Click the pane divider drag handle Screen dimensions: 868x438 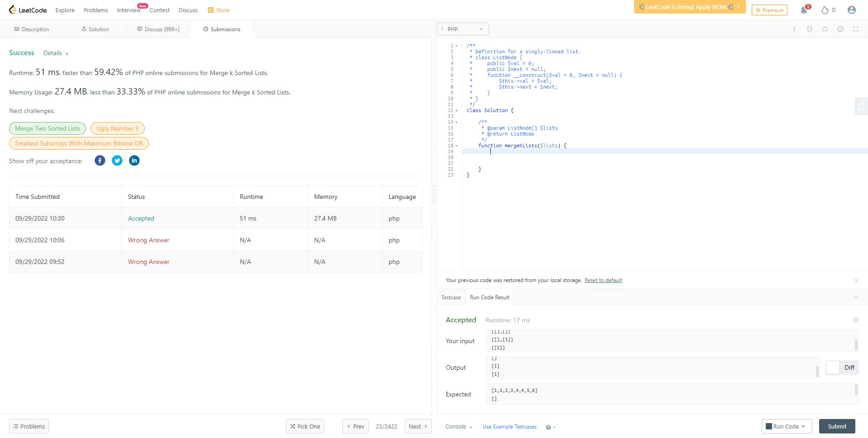[434, 195]
